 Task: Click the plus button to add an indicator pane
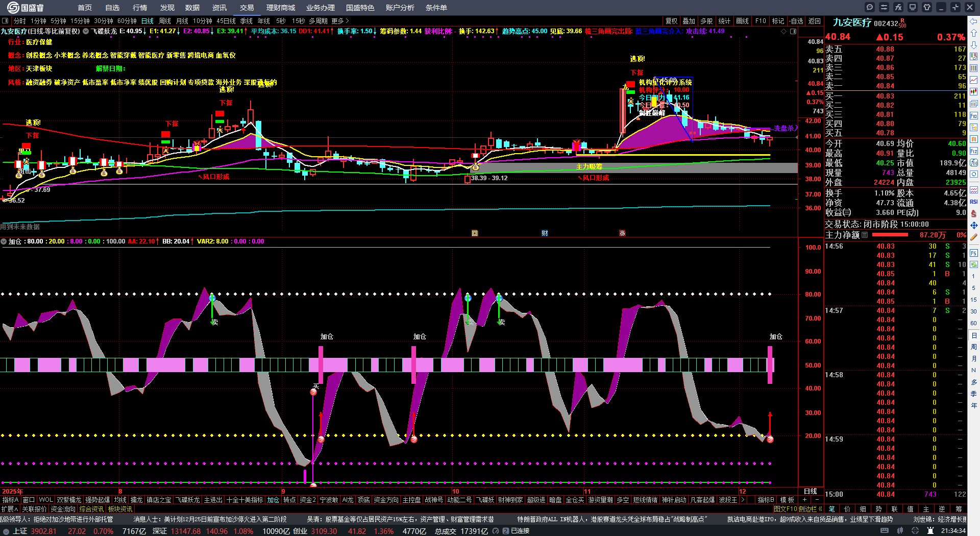coord(805,500)
